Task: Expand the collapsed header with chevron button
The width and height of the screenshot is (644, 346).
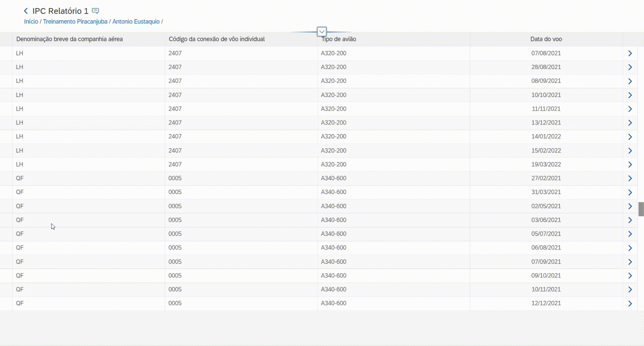Action: coord(321,32)
